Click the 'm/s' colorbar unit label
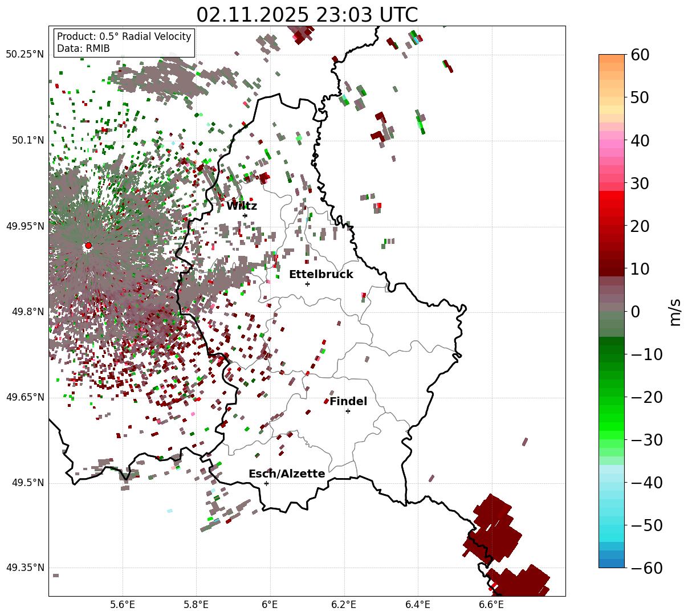 click(x=675, y=311)
